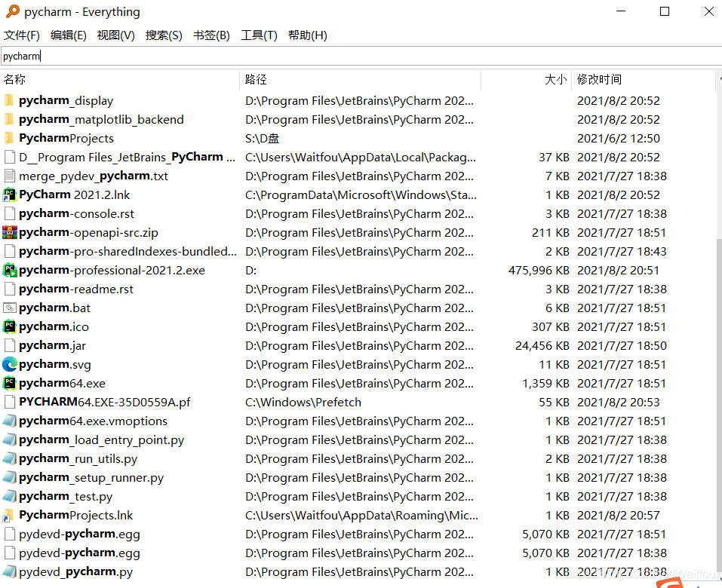Open the 视图(V) menu

pyautogui.click(x=115, y=35)
